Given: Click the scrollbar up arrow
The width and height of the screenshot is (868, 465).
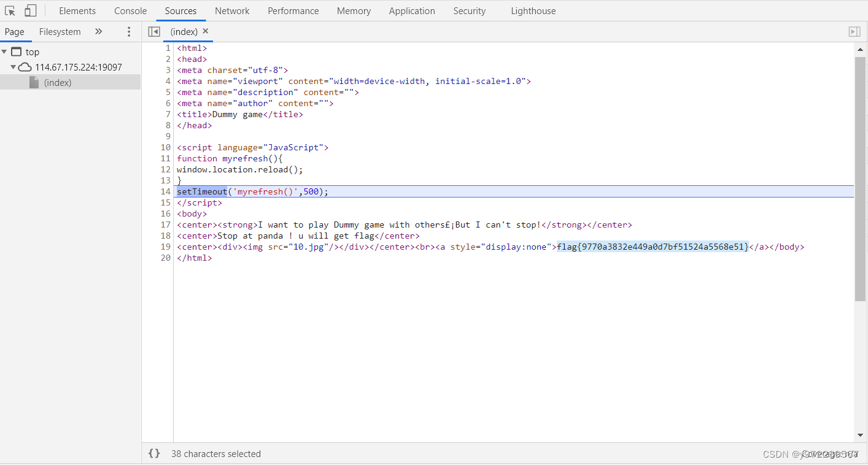Looking at the screenshot, I should coord(860,48).
